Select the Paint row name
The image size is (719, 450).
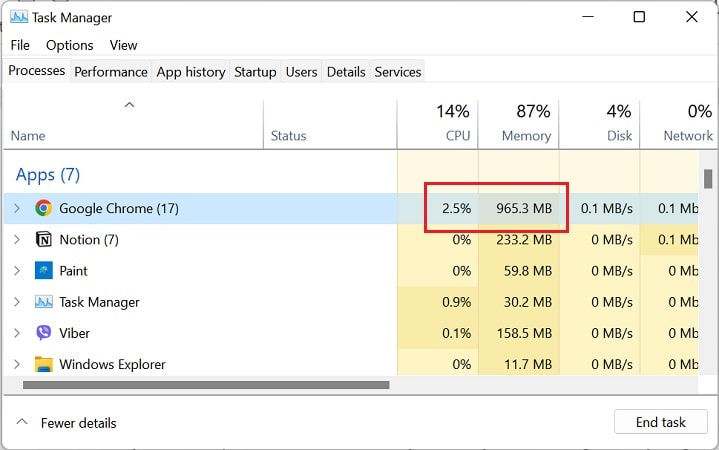[73, 271]
